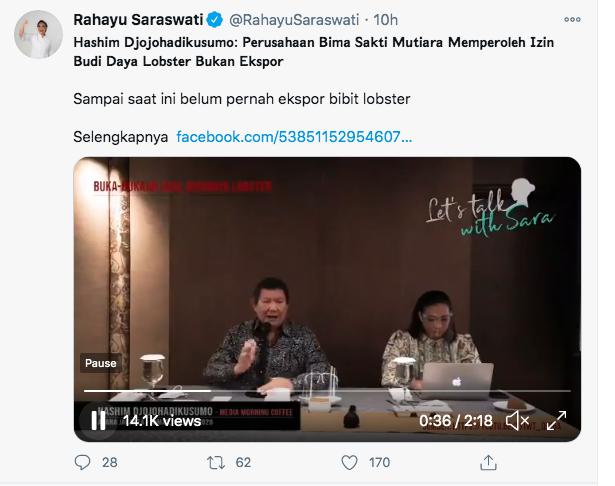Click the 10h timestamp of the tweet
This screenshot has height=486, width=615.
pyautogui.click(x=386, y=20)
